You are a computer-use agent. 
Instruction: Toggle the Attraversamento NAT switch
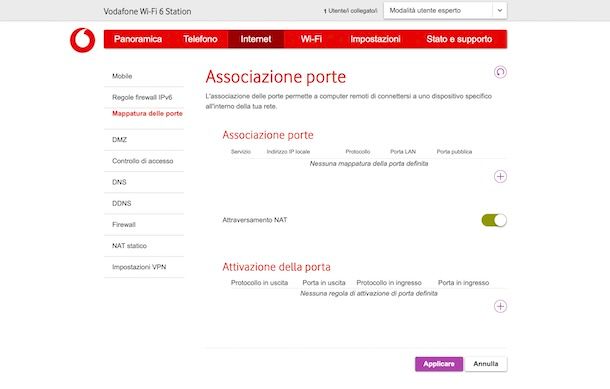494,220
